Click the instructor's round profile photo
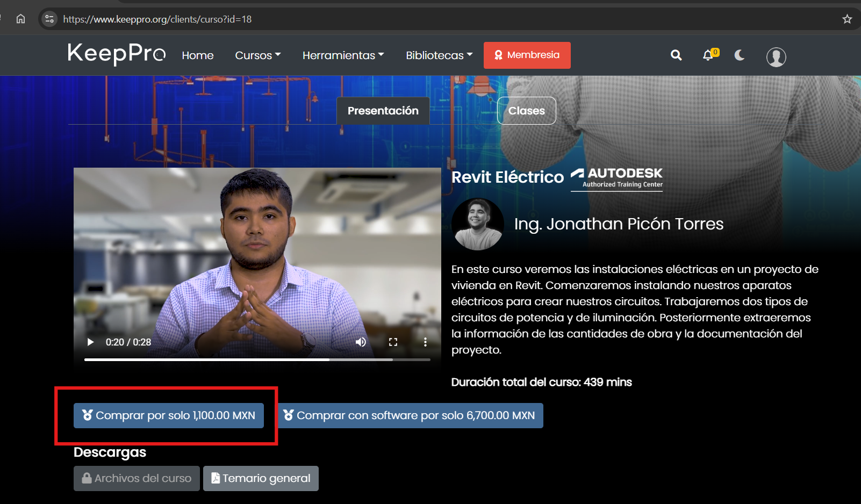 pyautogui.click(x=478, y=224)
